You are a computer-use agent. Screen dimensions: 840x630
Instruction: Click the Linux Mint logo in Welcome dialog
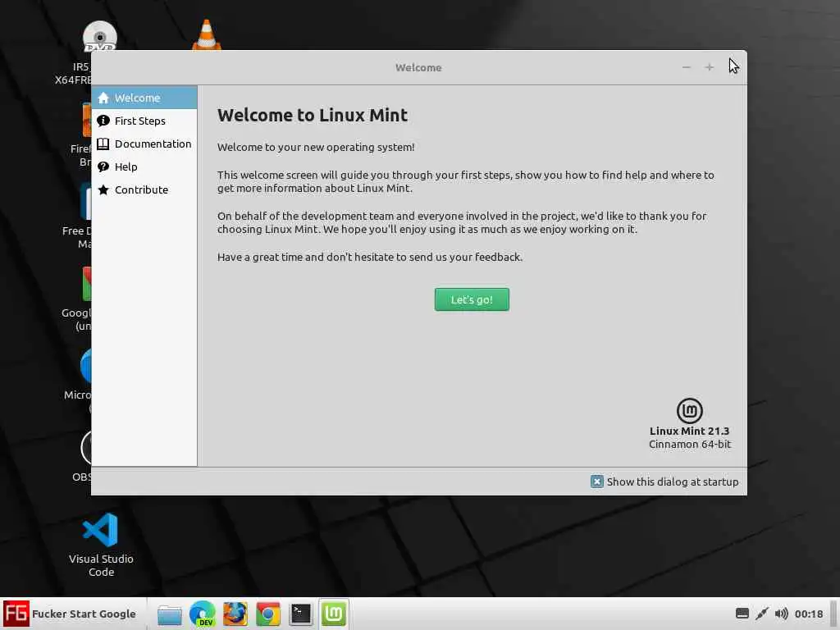click(689, 411)
